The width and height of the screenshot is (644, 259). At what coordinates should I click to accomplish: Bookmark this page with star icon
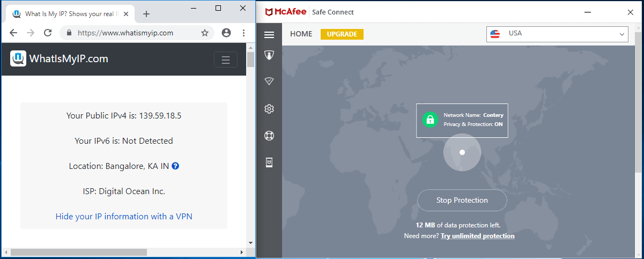[x=205, y=33]
